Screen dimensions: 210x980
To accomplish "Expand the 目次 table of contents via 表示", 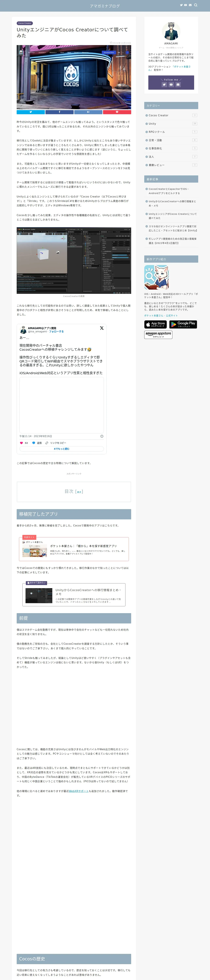I will 79,492.
